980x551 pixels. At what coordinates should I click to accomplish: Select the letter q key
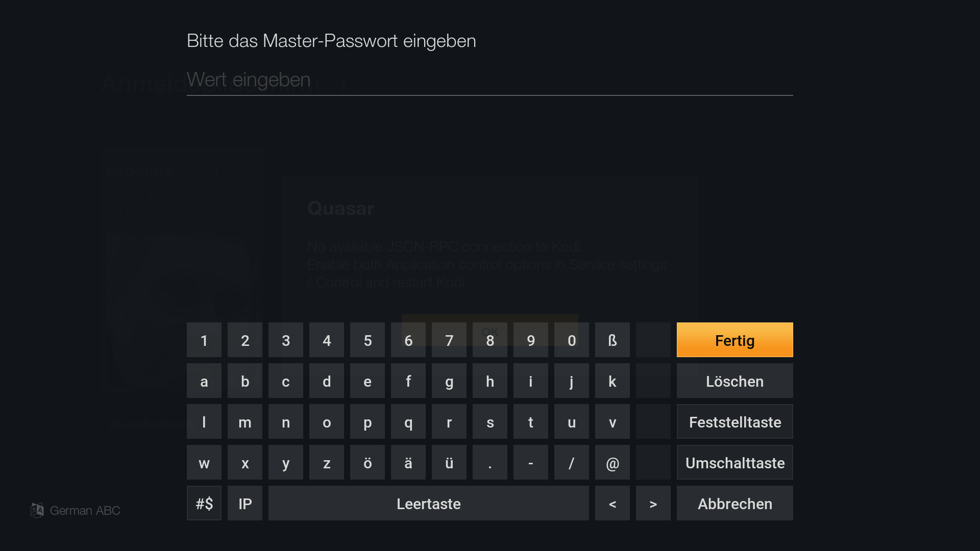pyautogui.click(x=408, y=421)
